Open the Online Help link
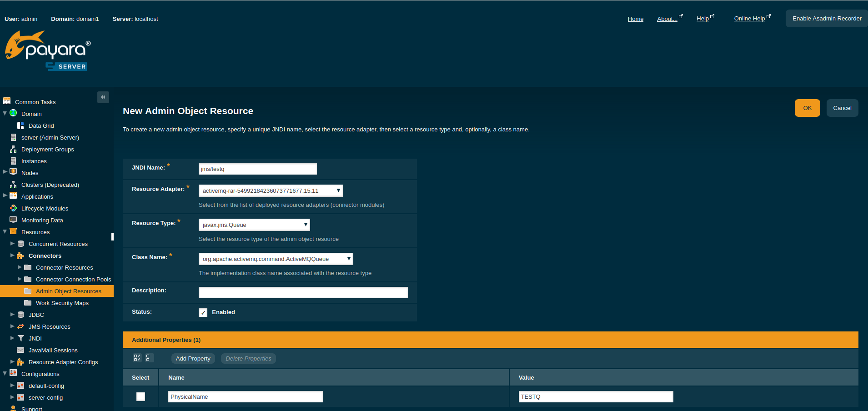 (x=749, y=19)
